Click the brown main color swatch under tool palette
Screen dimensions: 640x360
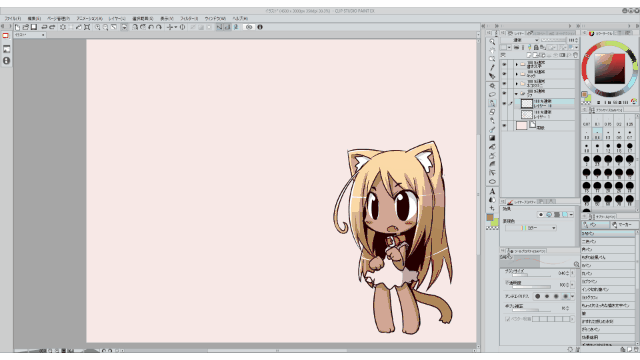[x=490, y=218]
